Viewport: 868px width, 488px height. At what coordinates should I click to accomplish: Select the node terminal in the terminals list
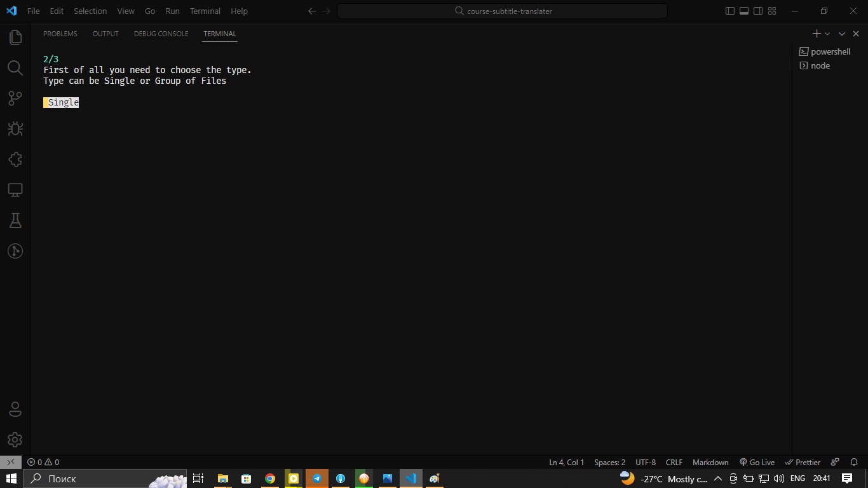(x=820, y=65)
